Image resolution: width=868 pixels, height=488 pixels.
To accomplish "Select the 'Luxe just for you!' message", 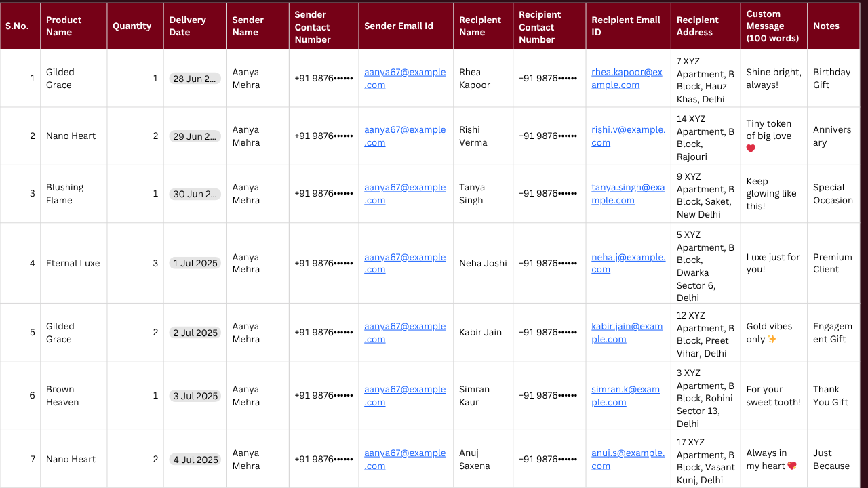I will click(774, 263).
